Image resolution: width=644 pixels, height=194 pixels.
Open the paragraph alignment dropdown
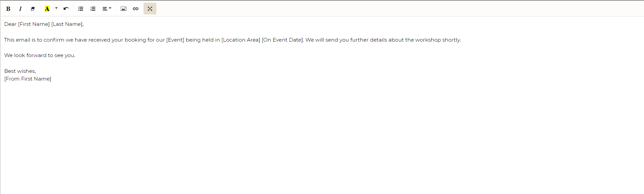pyautogui.click(x=107, y=9)
